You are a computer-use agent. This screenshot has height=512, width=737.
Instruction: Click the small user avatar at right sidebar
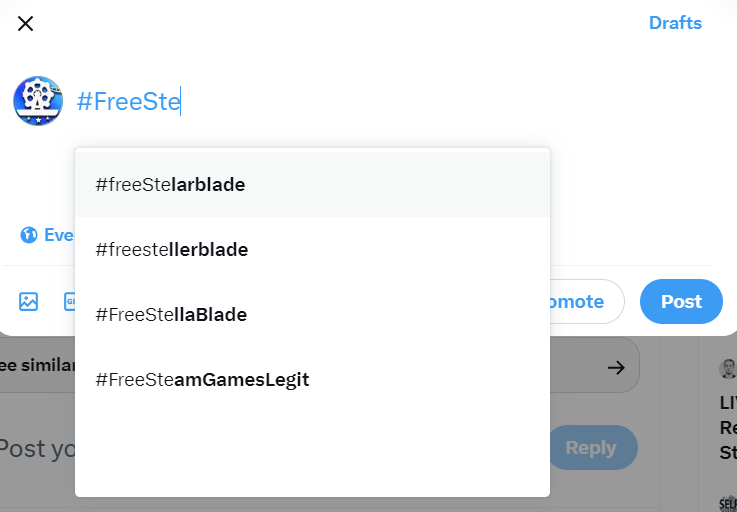click(x=727, y=368)
